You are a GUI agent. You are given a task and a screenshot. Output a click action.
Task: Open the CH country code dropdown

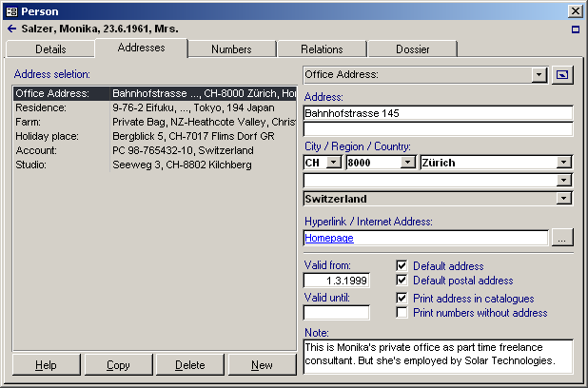pos(333,163)
